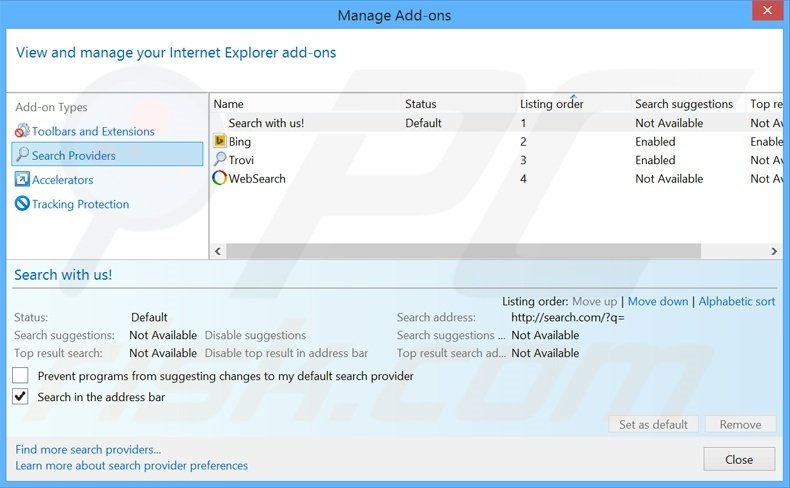The height and width of the screenshot is (488, 790).
Task: Click the Alphabetic sort link
Action: tap(737, 301)
